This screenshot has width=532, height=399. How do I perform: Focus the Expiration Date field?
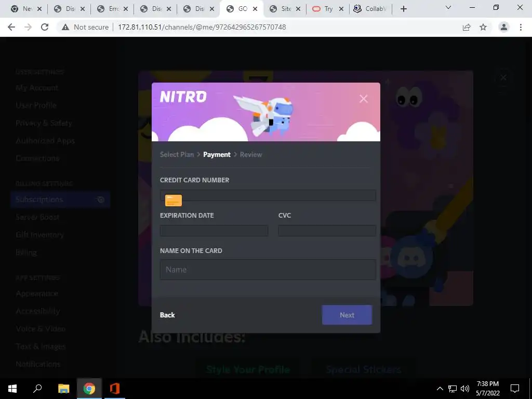[214, 231]
